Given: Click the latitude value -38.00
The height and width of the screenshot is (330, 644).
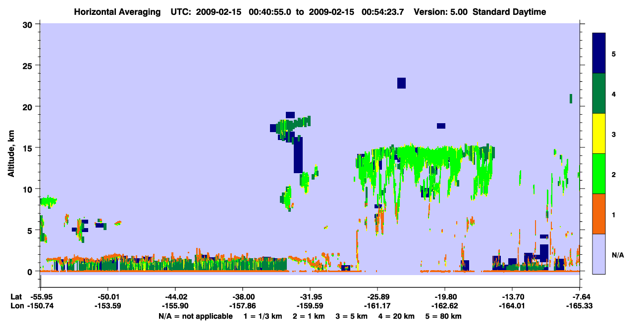Looking at the screenshot, I should [242, 296].
